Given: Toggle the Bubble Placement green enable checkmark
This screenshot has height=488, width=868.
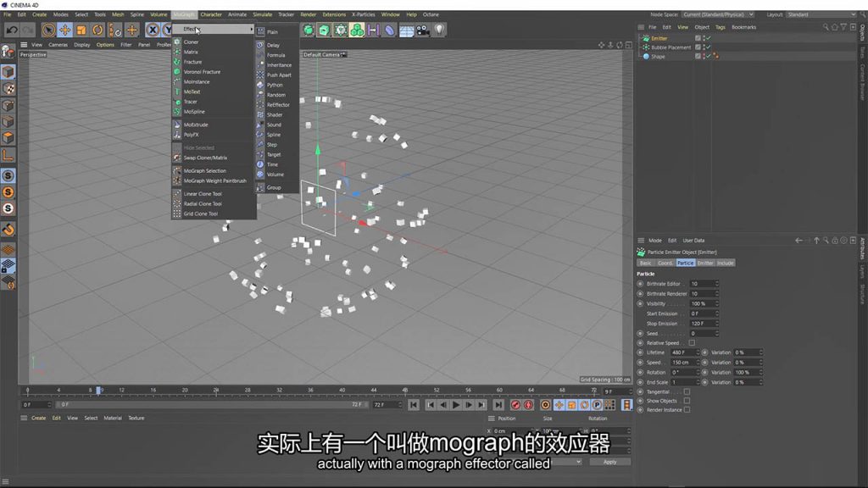Looking at the screenshot, I should click(x=708, y=47).
